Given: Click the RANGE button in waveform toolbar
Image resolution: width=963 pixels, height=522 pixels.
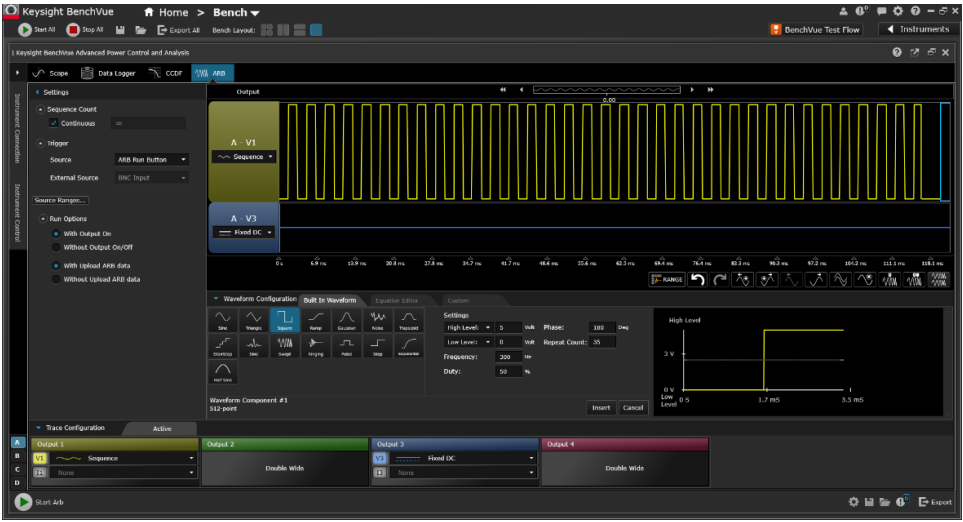Looking at the screenshot, I should pyautogui.click(x=667, y=279).
